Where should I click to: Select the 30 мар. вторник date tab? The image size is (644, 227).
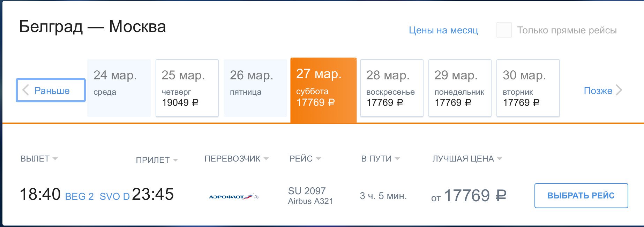pos(528,88)
